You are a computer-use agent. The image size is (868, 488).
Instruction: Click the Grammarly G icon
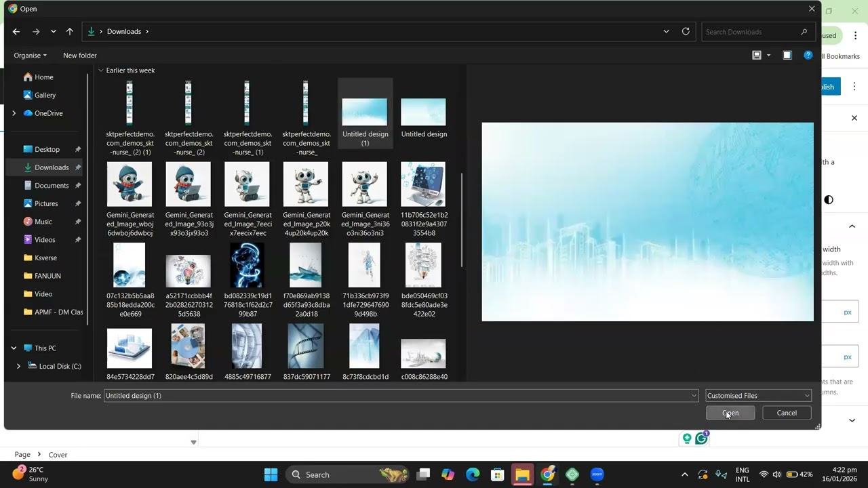click(x=701, y=439)
